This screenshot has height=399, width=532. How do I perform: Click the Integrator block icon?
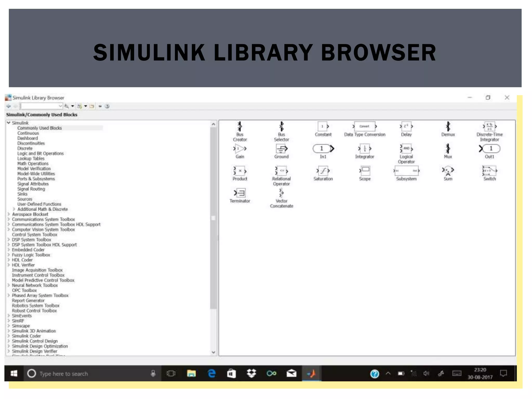pos(365,149)
